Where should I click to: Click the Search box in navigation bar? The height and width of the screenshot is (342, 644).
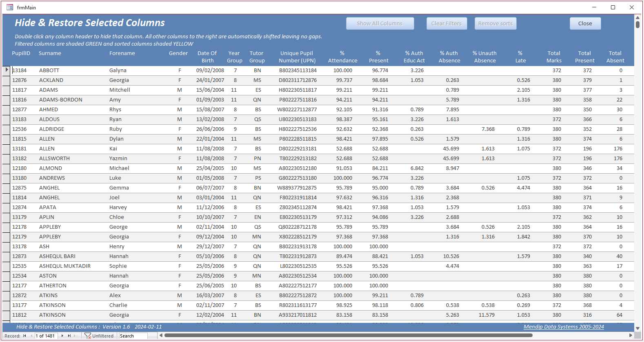[x=133, y=336]
